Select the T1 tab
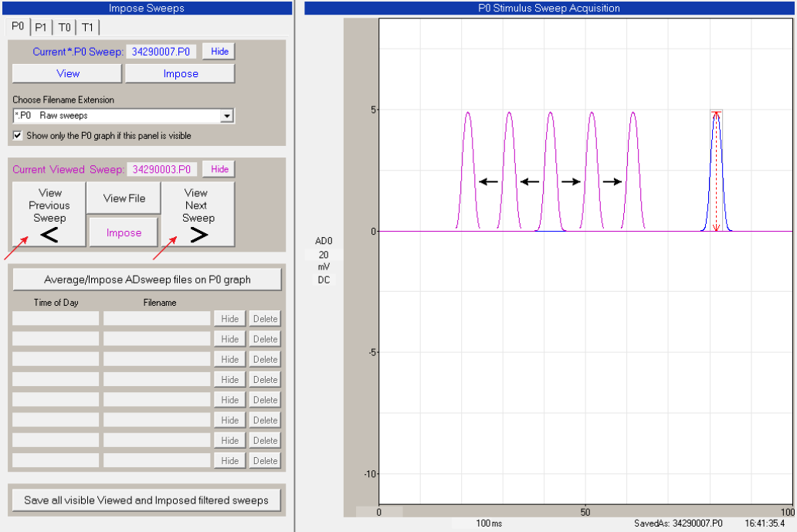797x532 pixels. coord(87,27)
